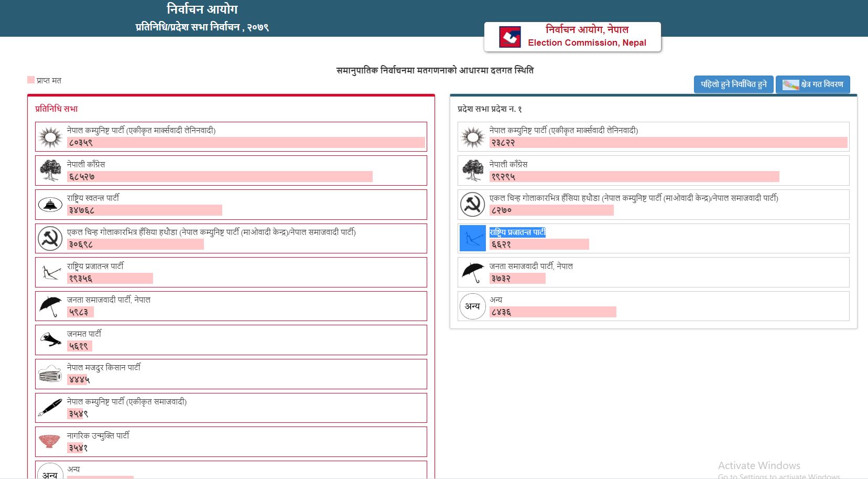Viewport: 868px width, 479px height.
Task: Click the प्रतिनिधि सभा panel heading
Action: (x=57, y=109)
